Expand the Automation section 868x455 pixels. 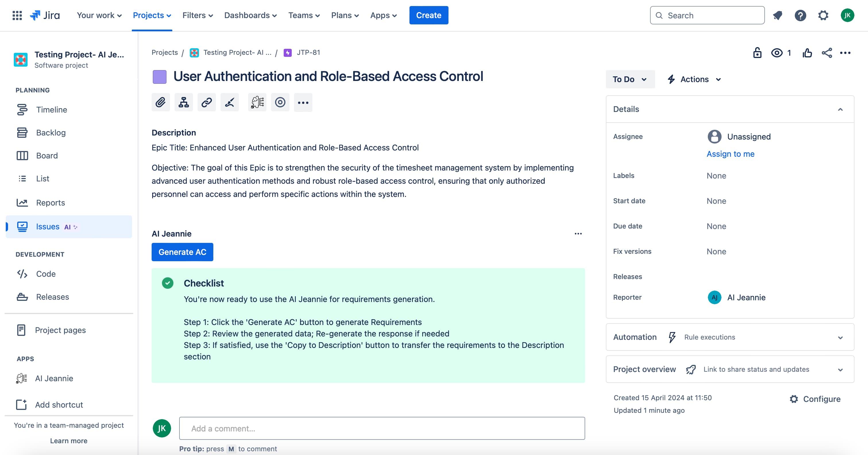[x=840, y=338]
